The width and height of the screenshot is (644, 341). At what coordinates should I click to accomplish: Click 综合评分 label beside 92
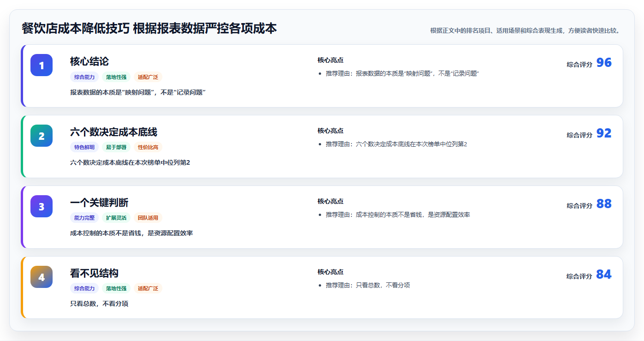[579, 135]
